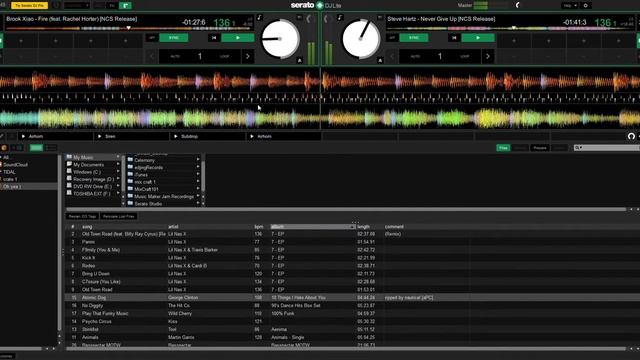Screen dimensions: 640x360
Task: Trigger the first Airhorn sample
Action: [55, 136]
